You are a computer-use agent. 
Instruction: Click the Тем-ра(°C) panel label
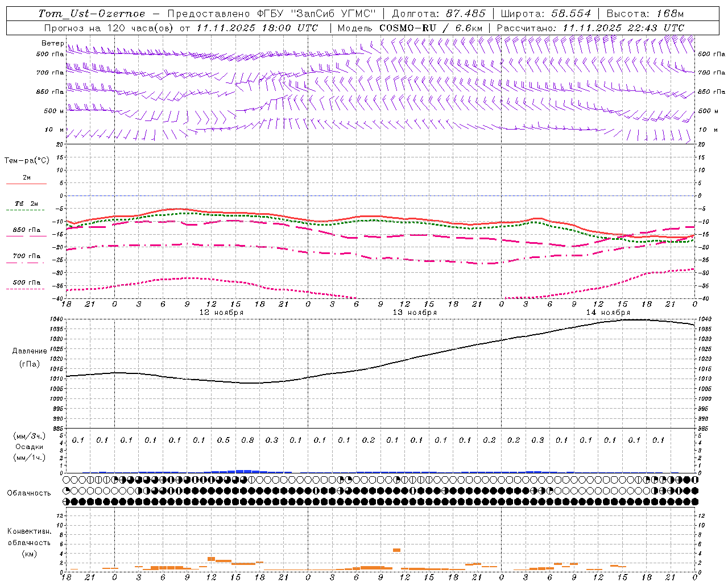[x=27, y=161]
